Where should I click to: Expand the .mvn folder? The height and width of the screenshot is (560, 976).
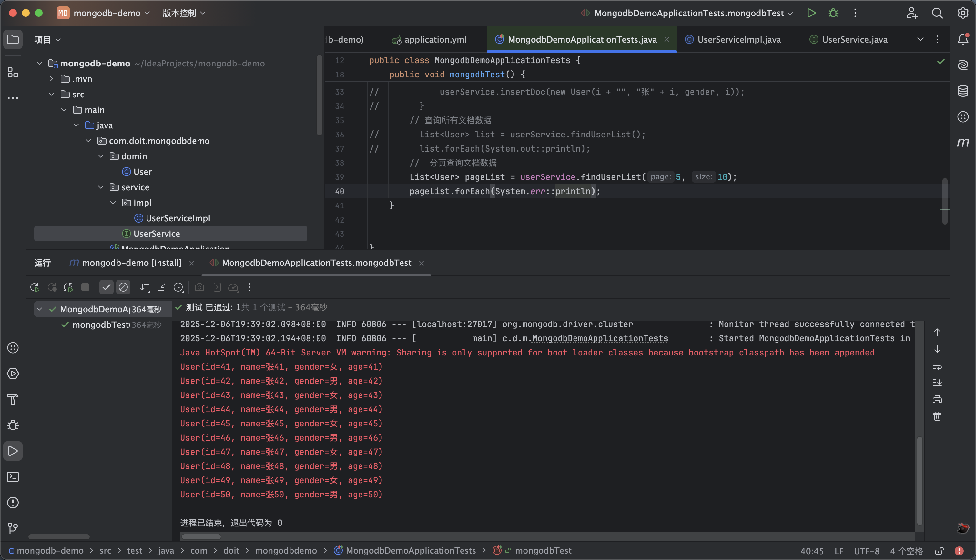pos(52,79)
